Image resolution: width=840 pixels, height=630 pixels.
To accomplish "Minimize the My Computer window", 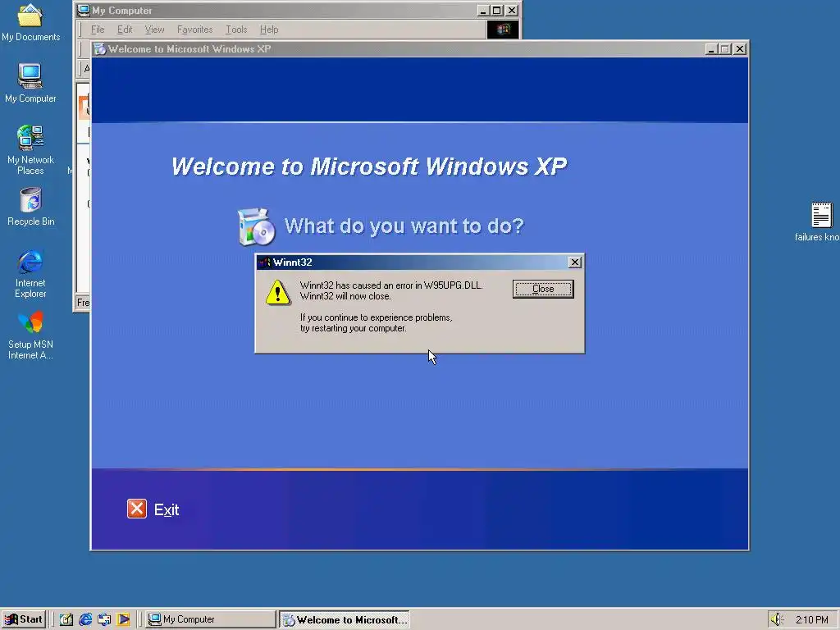I will (x=483, y=10).
